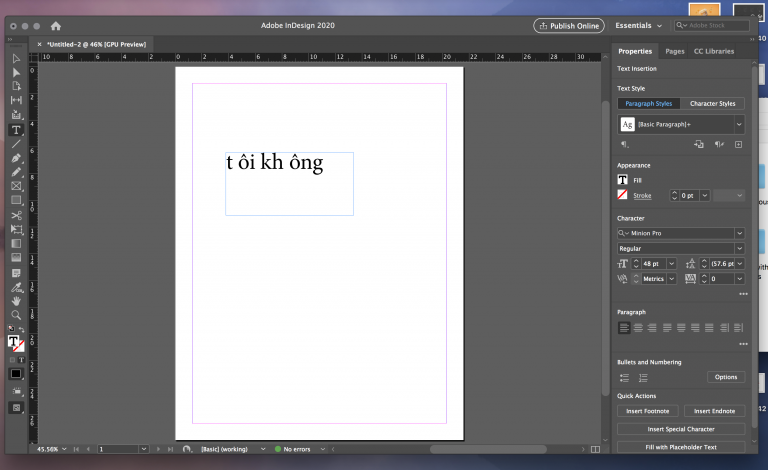Open the [Basic Paragraph]+ style dropdown
The image size is (768, 470).
[739, 124]
